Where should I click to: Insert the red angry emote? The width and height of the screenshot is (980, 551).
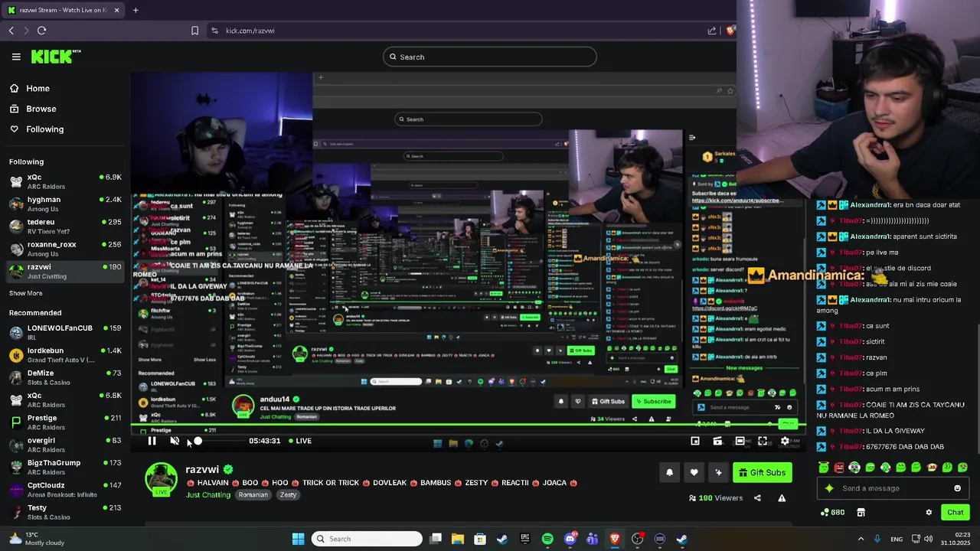tap(839, 468)
